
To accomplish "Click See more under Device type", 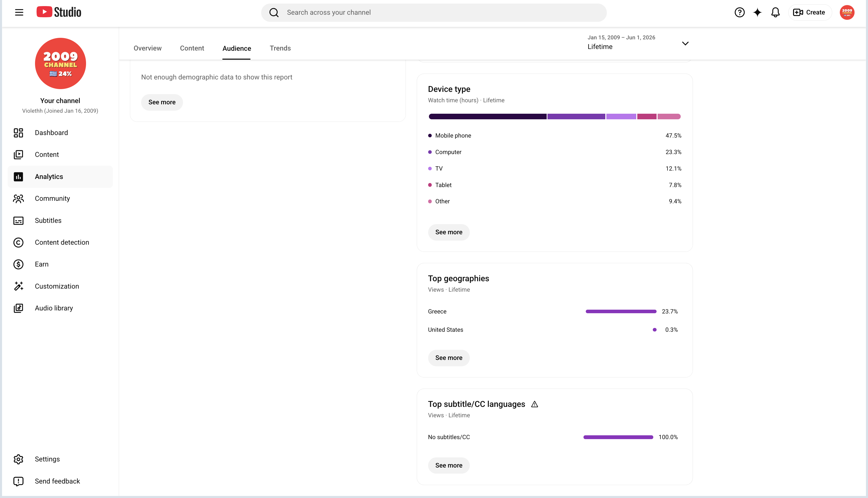I will pos(449,232).
